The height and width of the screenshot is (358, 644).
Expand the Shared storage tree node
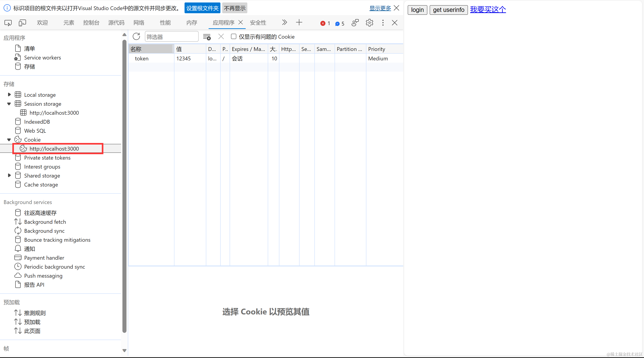coord(9,175)
